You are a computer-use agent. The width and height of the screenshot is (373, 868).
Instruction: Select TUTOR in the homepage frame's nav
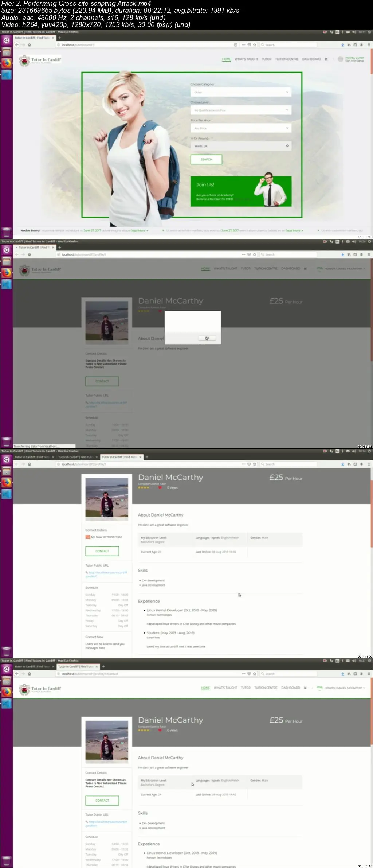point(267,59)
